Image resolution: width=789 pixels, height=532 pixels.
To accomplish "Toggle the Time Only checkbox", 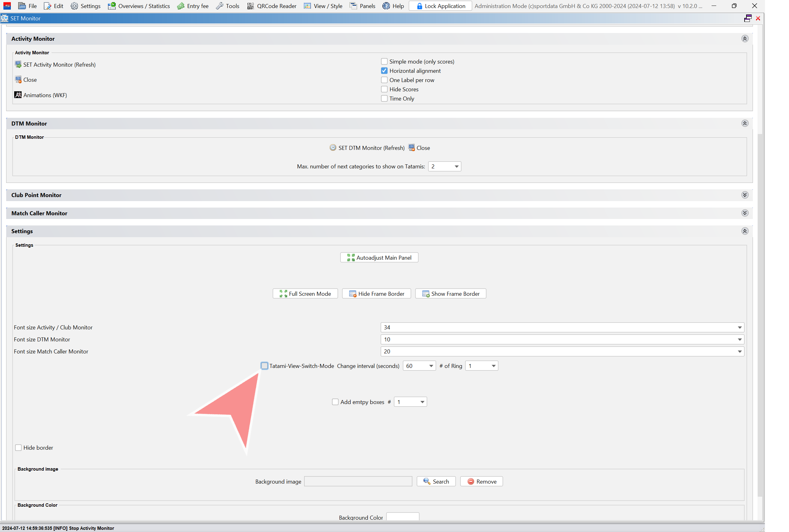I will (x=384, y=98).
